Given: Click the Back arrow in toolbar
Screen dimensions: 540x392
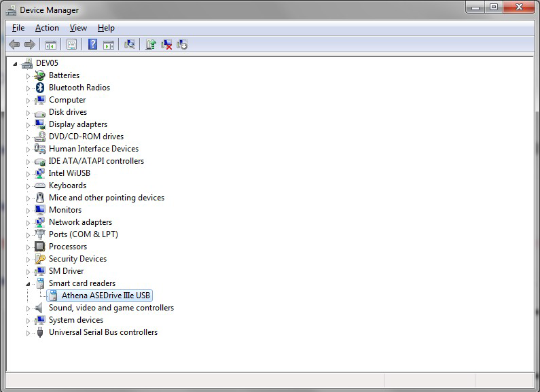Looking at the screenshot, I should pos(14,45).
